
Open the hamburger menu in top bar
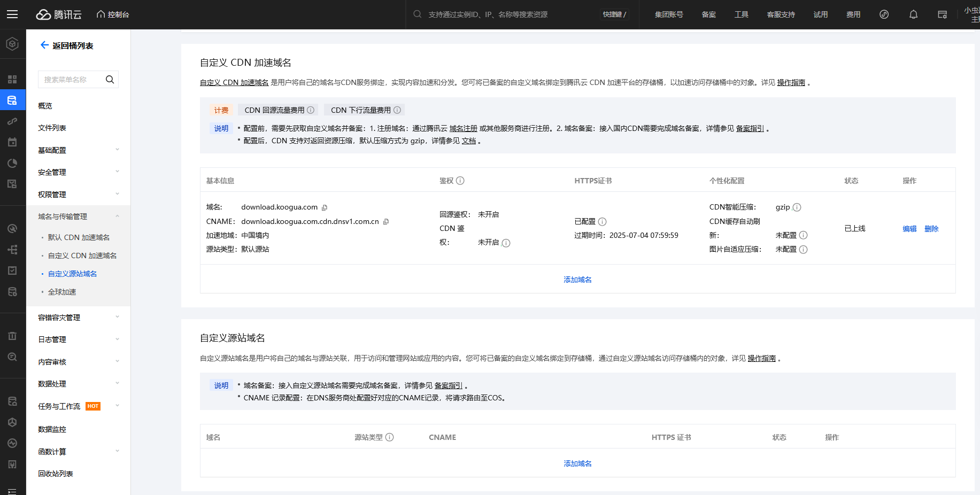click(12, 14)
